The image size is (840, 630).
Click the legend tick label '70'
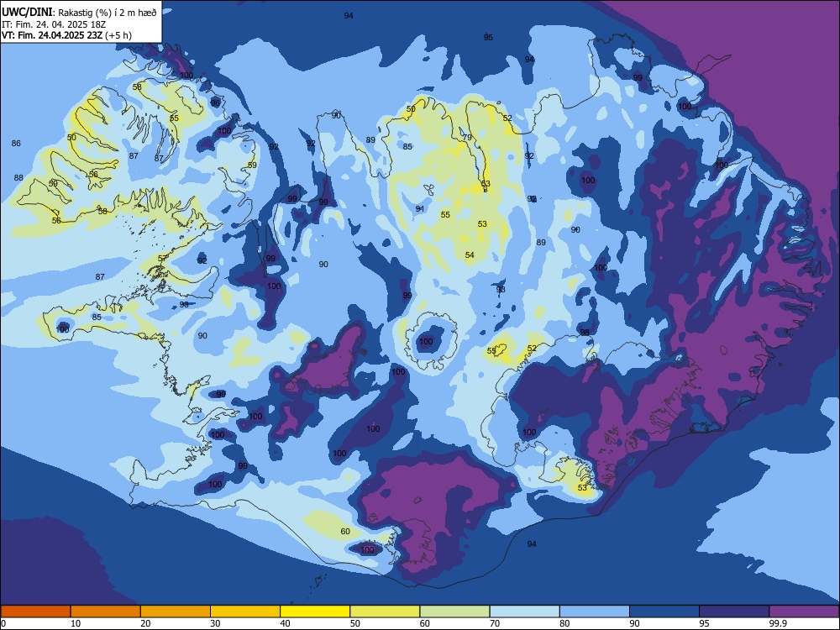(495, 623)
